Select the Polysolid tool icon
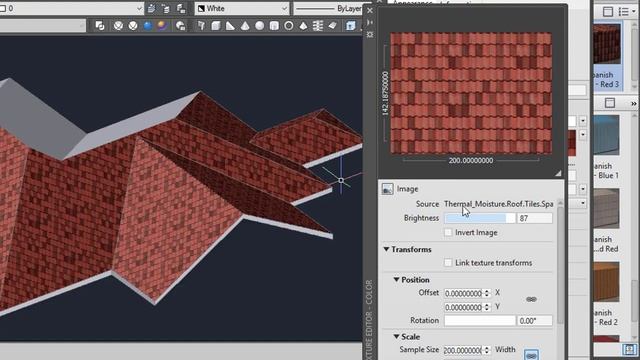Image resolution: width=640 pixels, height=360 pixels. click(201, 26)
